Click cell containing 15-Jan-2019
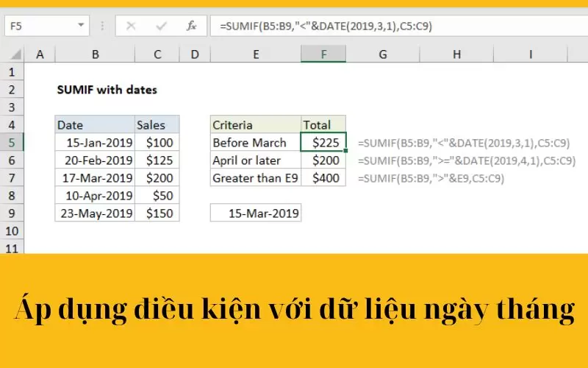 pyautogui.click(x=95, y=142)
